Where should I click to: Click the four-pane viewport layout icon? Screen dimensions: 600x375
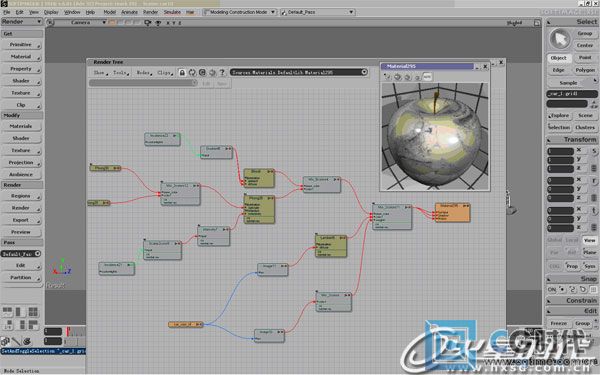(x=33, y=312)
